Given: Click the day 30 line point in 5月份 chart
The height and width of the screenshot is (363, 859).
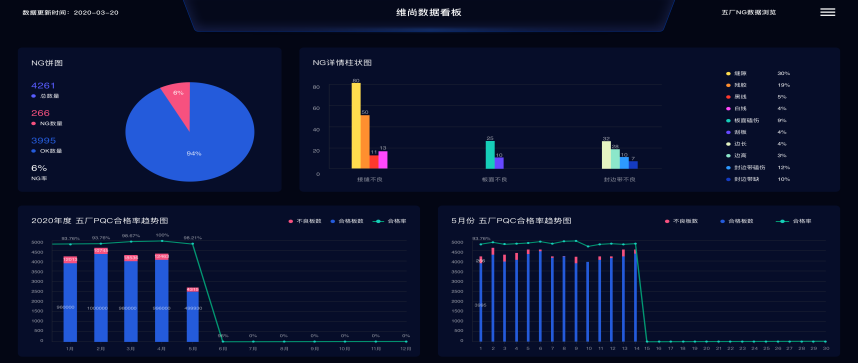Looking at the screenshot, I should [825, 342].
